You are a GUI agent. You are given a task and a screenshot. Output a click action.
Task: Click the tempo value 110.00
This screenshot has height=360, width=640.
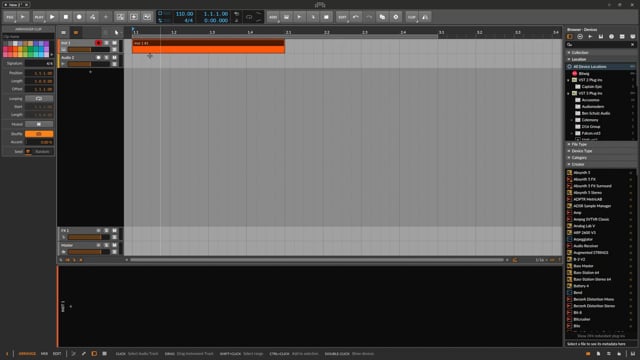[184, 14]
